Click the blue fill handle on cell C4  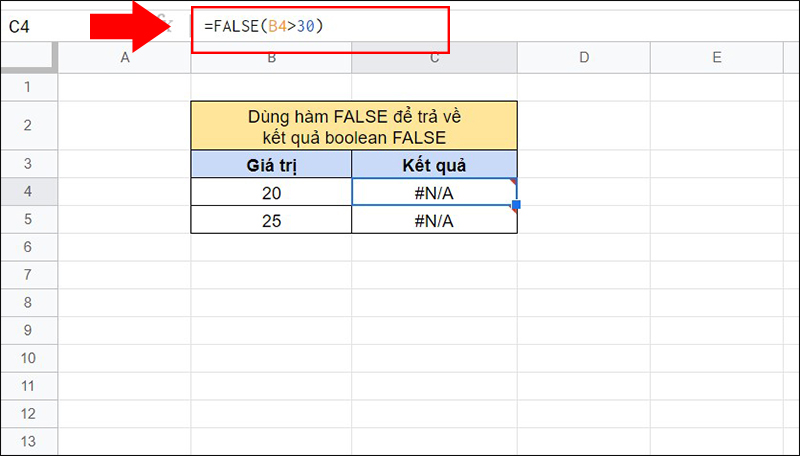(x=516, y=205)
